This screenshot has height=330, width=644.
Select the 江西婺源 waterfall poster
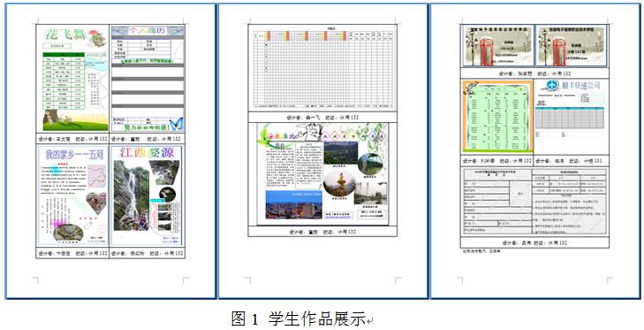click(x=148, y=196)
